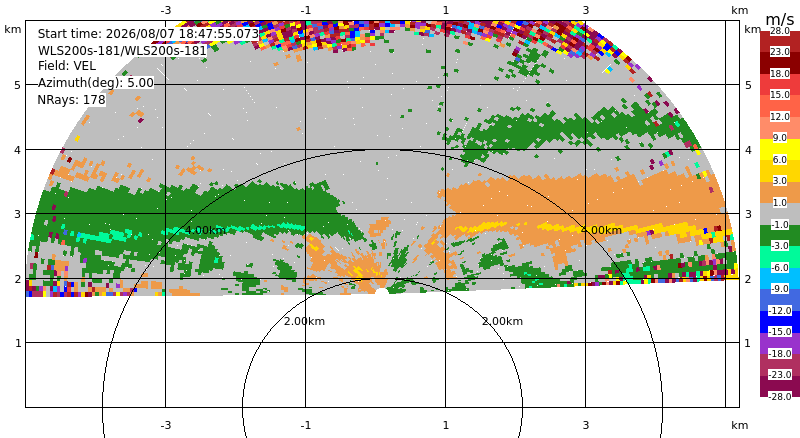The height and width of the screenshot is (438, 800).
Task: Select the gray -1.0 to 1.0 band
Action: [x=780, y=213]
